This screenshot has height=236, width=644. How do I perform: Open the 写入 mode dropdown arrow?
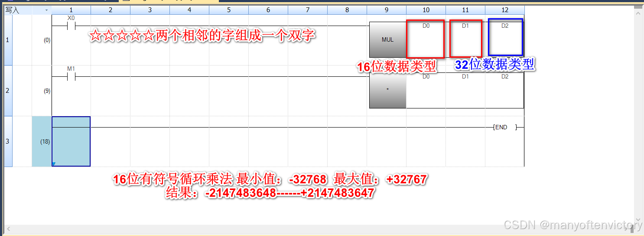pyautogui.click(x=46, y=10)
